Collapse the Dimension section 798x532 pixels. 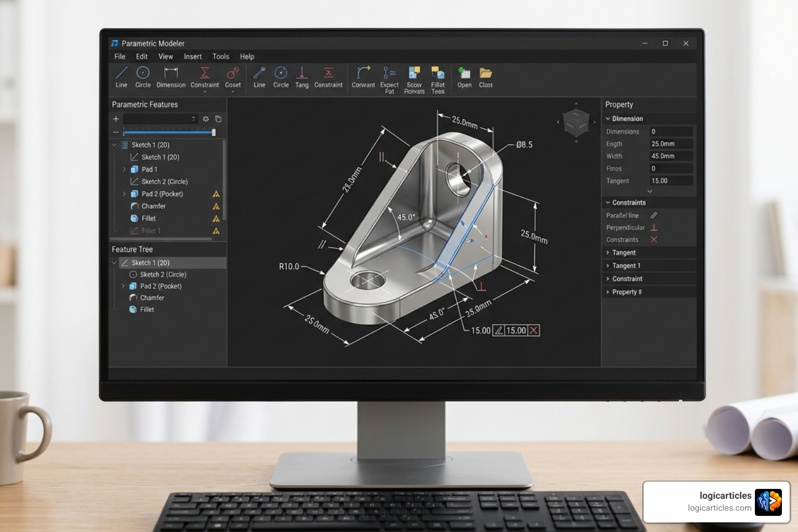click(x=608, y=118)
